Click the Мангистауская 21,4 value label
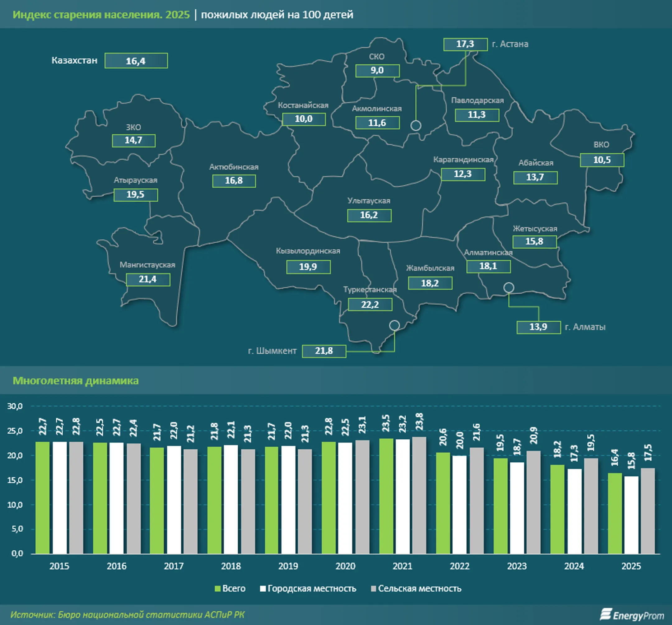 pos(148,280)
